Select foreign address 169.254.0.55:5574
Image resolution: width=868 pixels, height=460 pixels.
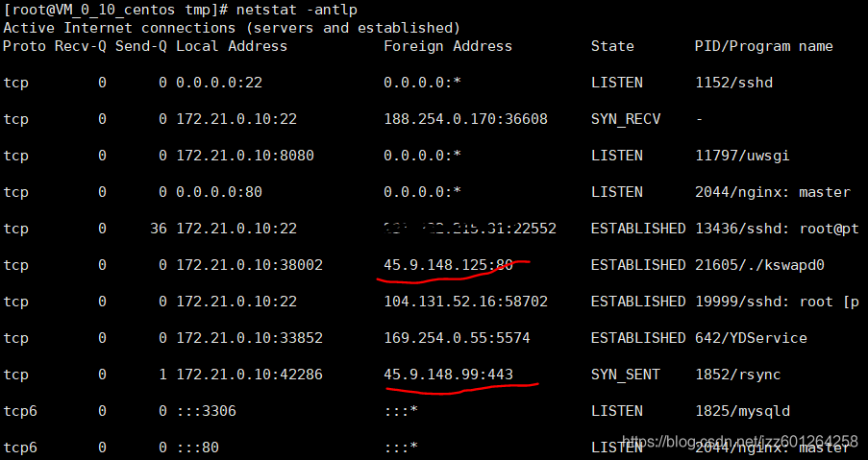[457, 338]
